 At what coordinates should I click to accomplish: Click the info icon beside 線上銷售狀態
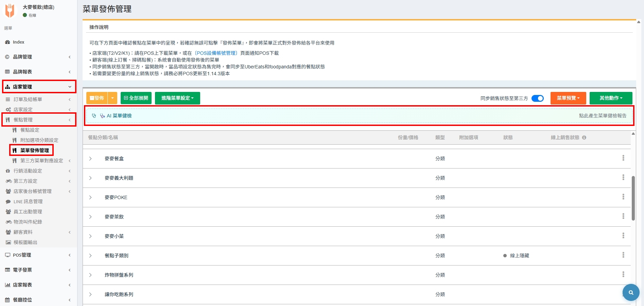coord(584,138)
